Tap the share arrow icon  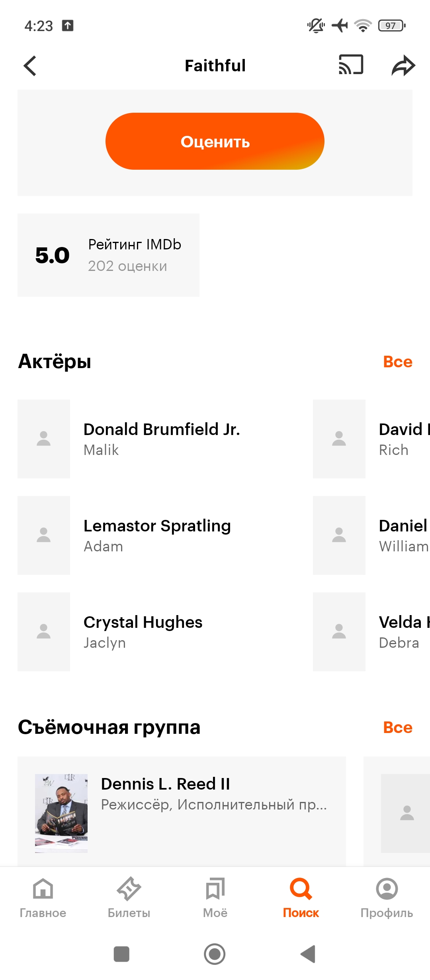point(403,66)
